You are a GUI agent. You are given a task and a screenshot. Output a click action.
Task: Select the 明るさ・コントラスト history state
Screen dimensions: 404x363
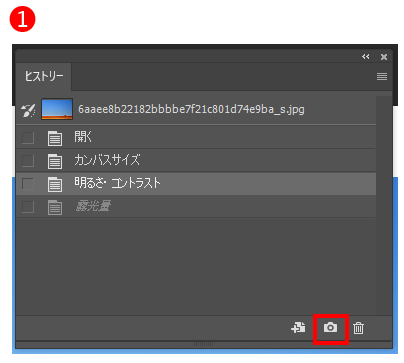[196, 184]
